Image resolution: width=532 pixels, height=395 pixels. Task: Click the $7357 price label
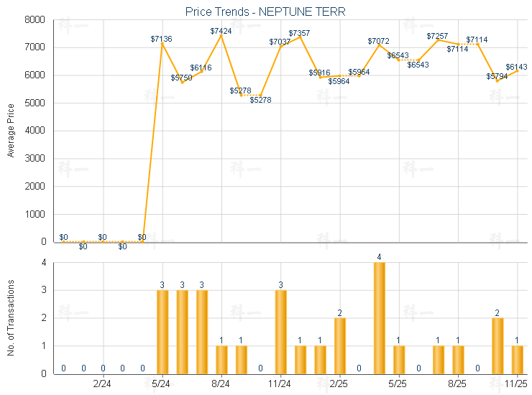pos(300,33)
